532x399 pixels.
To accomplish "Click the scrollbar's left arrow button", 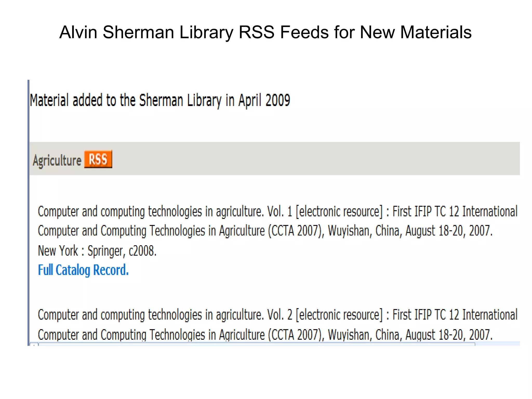I will pos(34,344).
